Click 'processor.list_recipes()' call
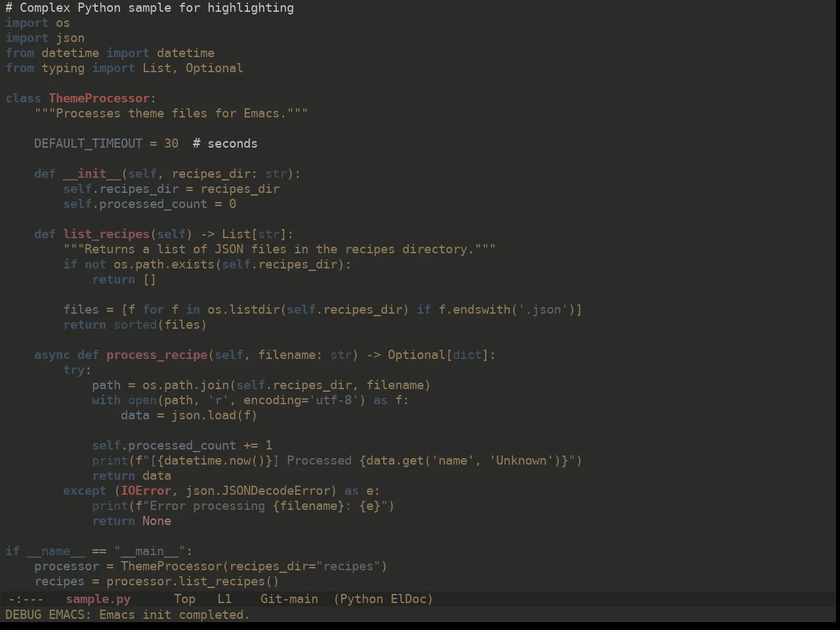This screenshot has width=840, height=630. (192, 581)
